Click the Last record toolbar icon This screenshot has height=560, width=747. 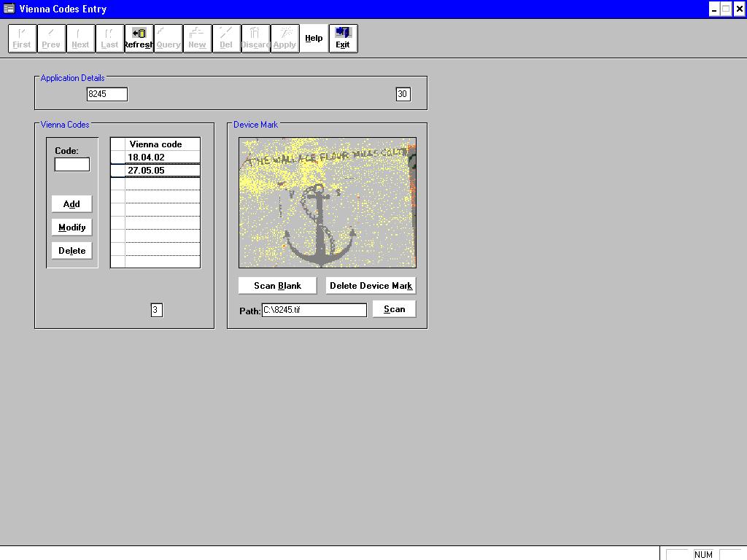tap(109, 39)
